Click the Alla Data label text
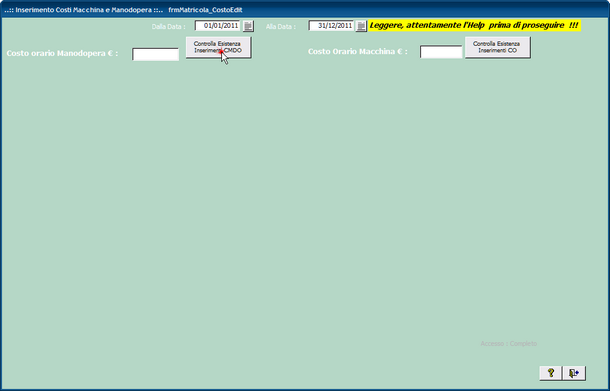 pos(281,27)
